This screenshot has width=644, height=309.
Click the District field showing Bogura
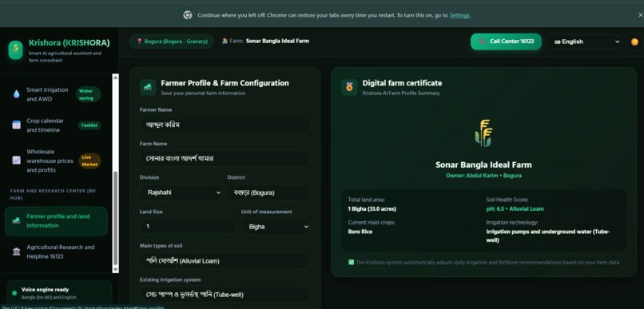(x=268, y=192)
